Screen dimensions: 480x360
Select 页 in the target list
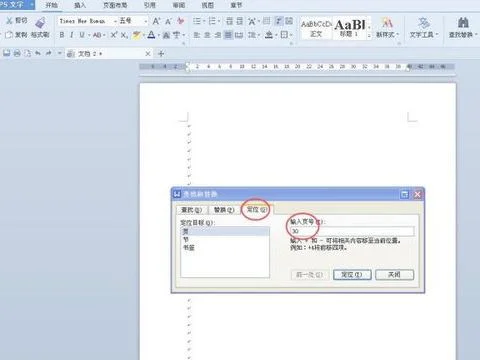(225, 231)
